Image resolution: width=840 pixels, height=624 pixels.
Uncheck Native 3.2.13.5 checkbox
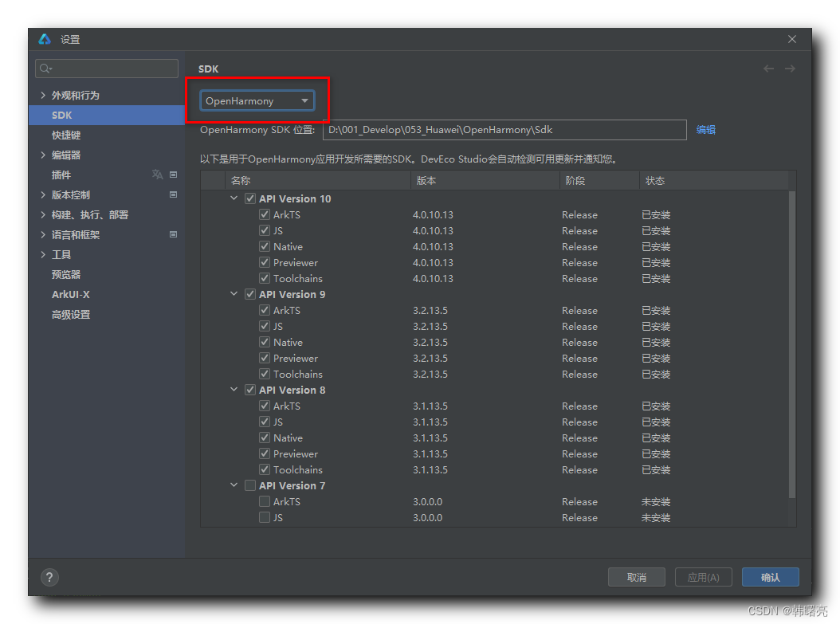coord(264,342)
